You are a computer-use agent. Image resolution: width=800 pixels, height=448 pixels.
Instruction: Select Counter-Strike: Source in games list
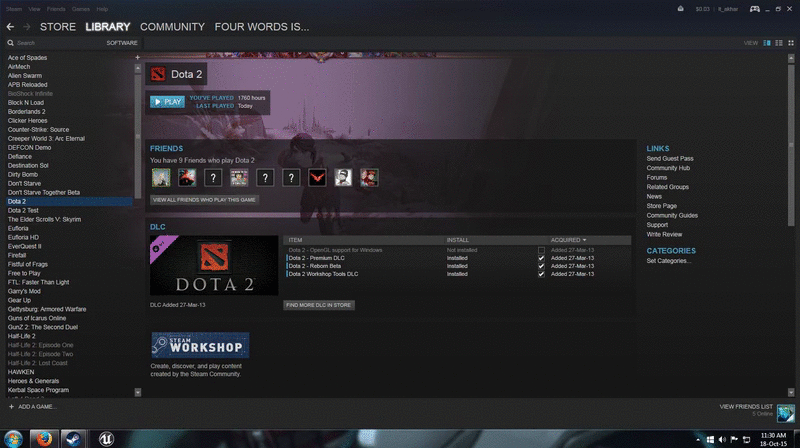point(38,130)
